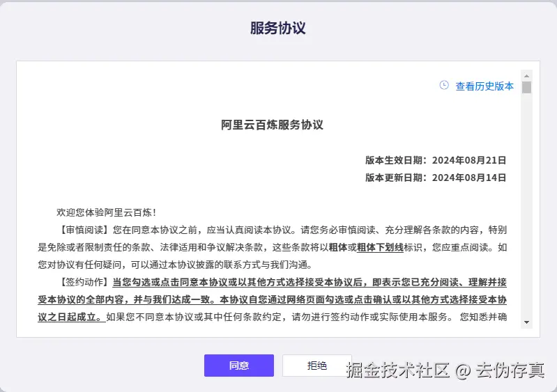Click the 欢迎您体验阿里云百炼！ text
557x392 pixels.
[106, 212]
